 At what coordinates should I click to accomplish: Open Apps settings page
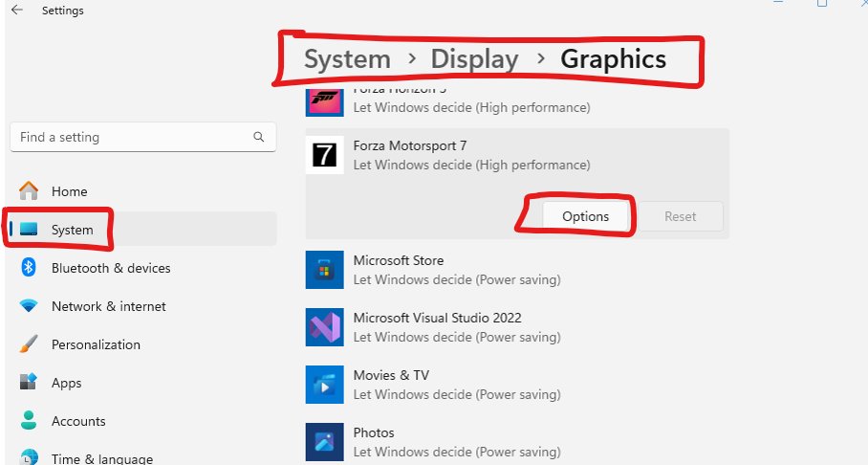[x=143, y=383]
